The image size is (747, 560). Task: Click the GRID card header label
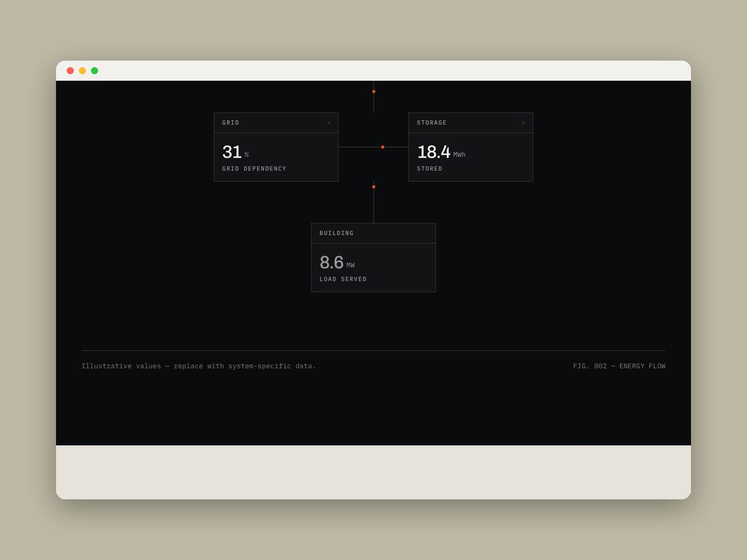pos(231,123)
